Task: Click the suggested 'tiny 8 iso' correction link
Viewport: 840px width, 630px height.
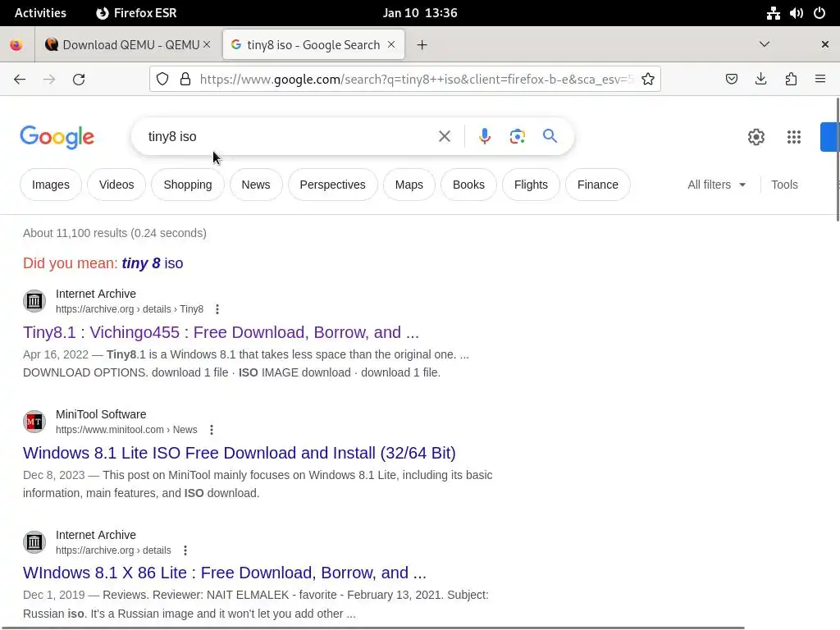Action: [152, 263]
